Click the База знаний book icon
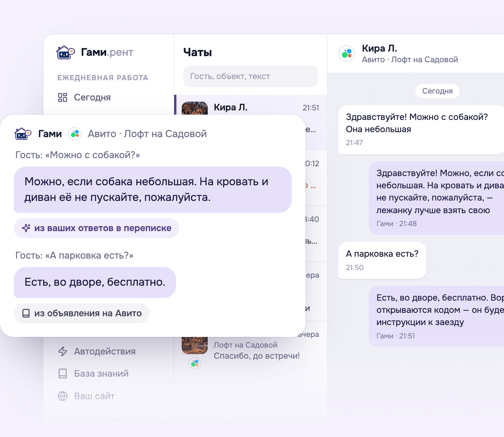The height and width of the screenshot is (437, 504). point(63,374)
